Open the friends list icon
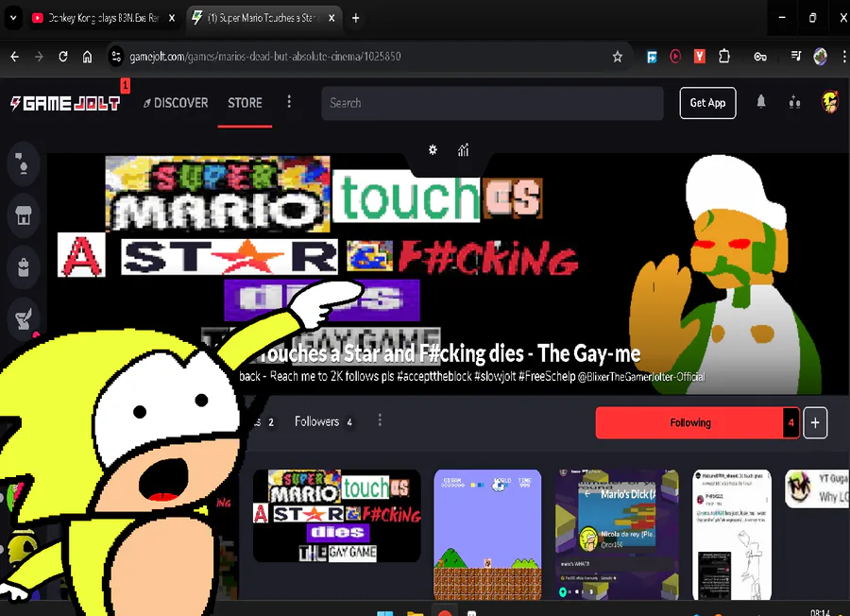 794,102
